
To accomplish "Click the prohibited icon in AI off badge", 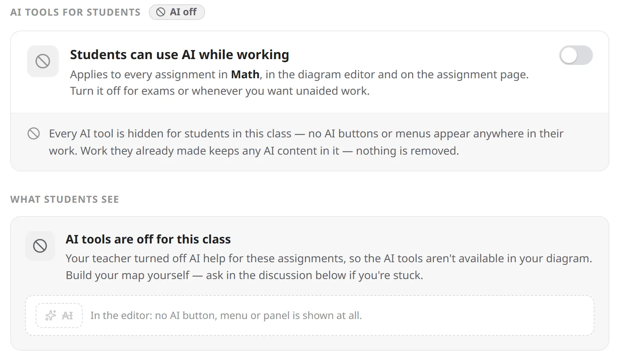I will pos(161,12).
